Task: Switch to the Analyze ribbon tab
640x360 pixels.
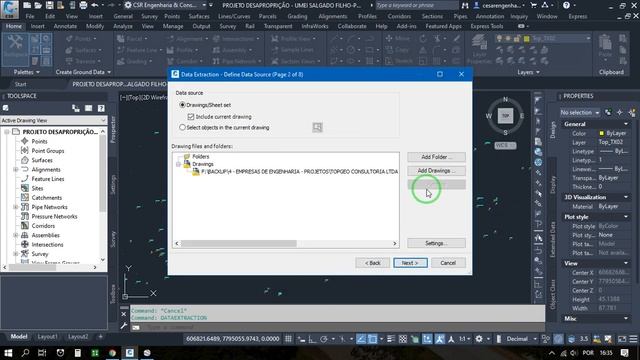Action: (x=123, y=26)
